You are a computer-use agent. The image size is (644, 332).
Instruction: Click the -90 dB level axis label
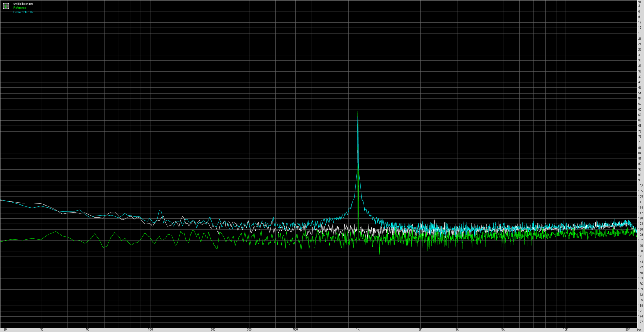tap(639, 164)
